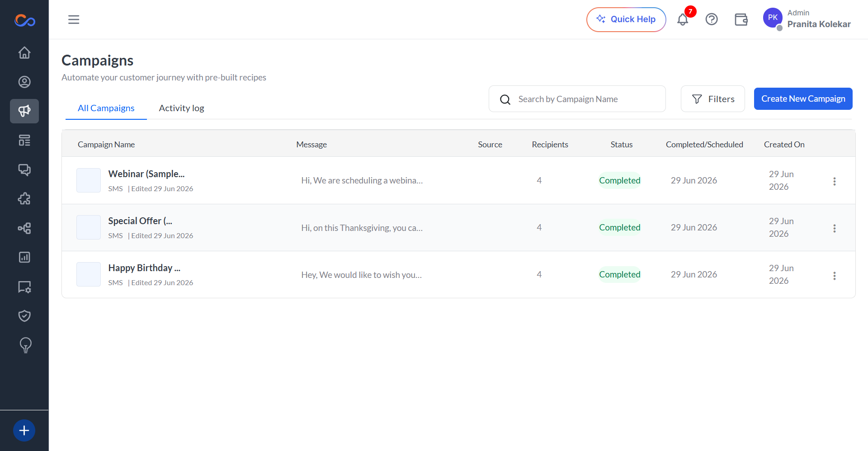Click message "Hey, We would like to wish you..."

362,275
